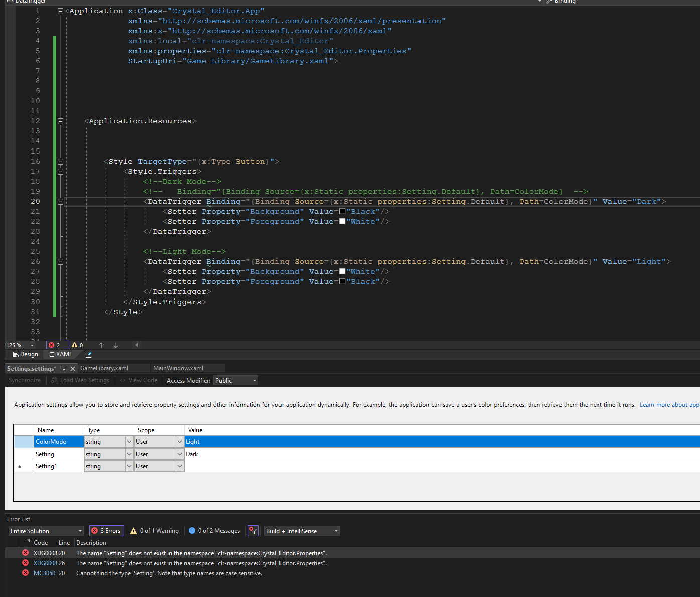Go to previous issue with up arrow
The width and height of the screenshot is (700, 597).
click(101, 345)
